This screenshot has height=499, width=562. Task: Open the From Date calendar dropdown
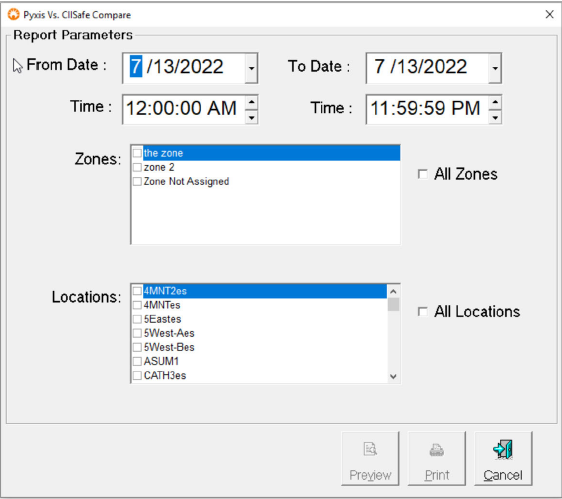[252, 68]
